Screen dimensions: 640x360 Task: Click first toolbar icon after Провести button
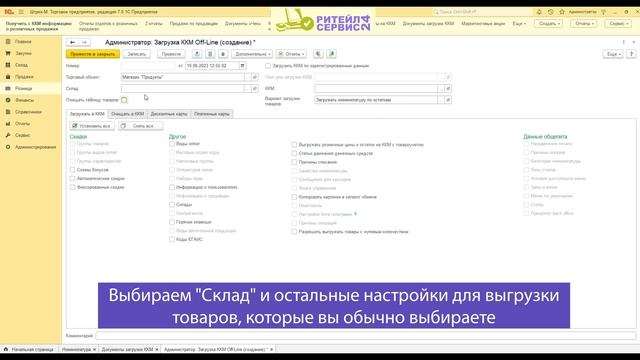(197, 54)
